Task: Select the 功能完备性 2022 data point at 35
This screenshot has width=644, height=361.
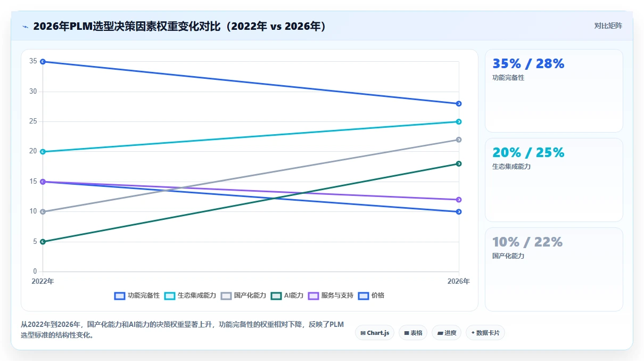Action: [43, 62]
